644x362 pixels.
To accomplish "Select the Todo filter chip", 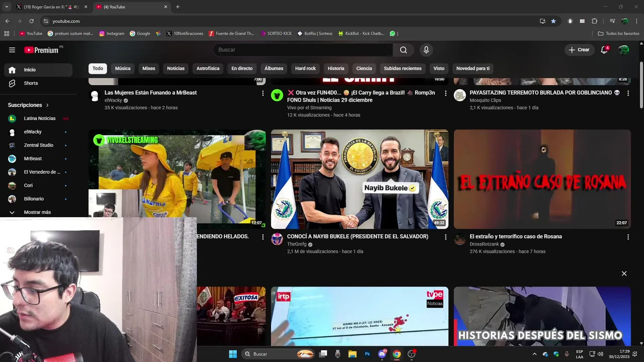I will (98, 68).
